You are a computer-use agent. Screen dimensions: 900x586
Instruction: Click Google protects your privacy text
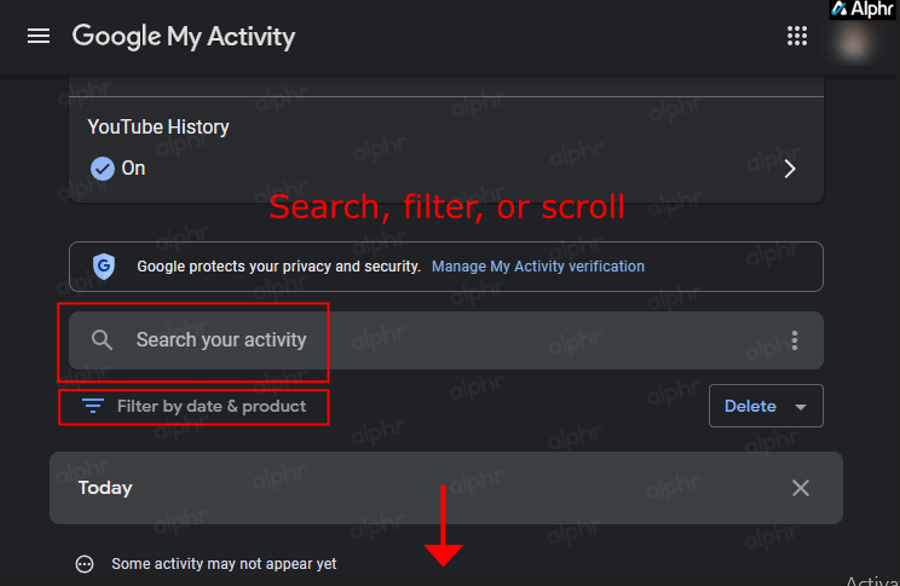tap(278, 266)
